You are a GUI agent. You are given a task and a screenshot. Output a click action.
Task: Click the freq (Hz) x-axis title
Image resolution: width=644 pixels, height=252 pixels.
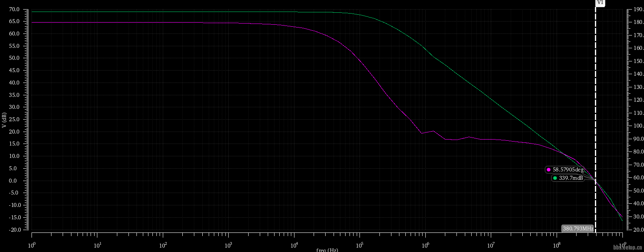(x=327, y=250)
